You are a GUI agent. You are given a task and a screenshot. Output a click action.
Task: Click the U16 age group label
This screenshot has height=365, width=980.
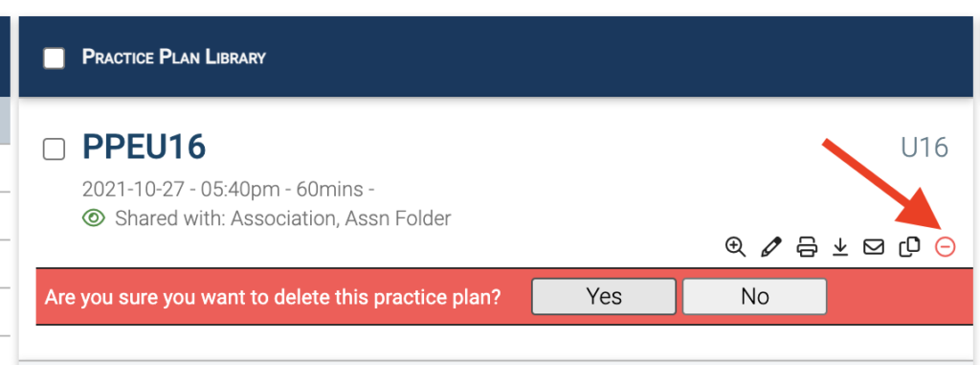coord(924,148)
